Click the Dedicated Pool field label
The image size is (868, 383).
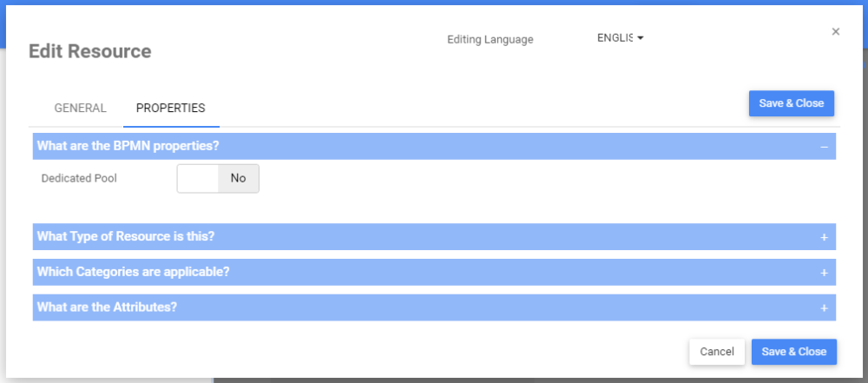(79, 178)
